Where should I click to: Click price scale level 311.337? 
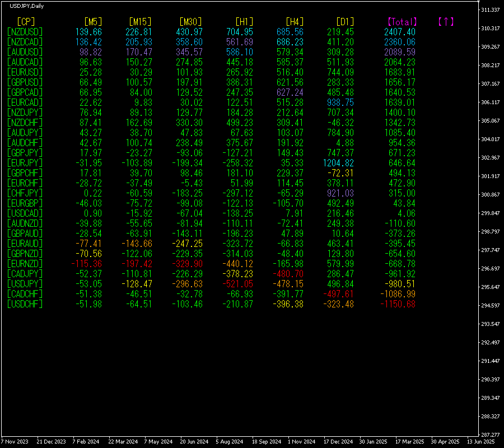[491, 10]
